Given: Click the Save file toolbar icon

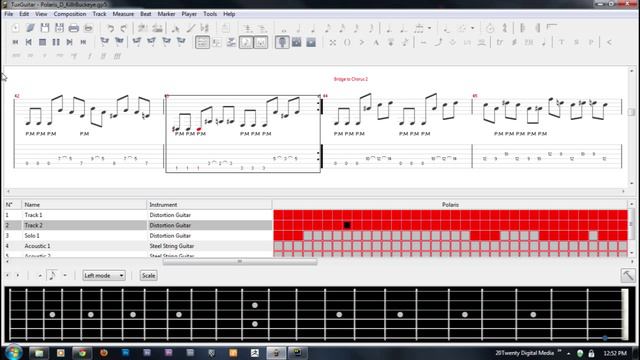Looking at the screenshot, I should coord(44,28).
